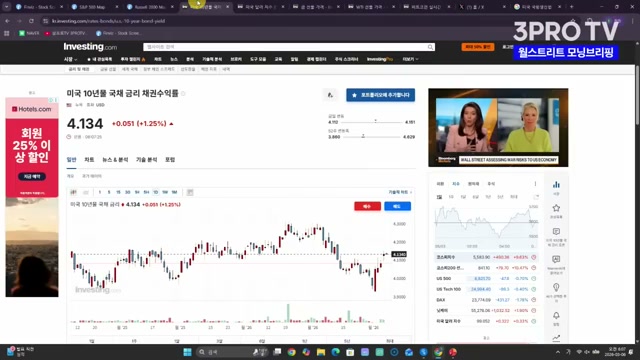Open the bell alerts icon in sidebar

pyautogui.click(x=556, y=316)
